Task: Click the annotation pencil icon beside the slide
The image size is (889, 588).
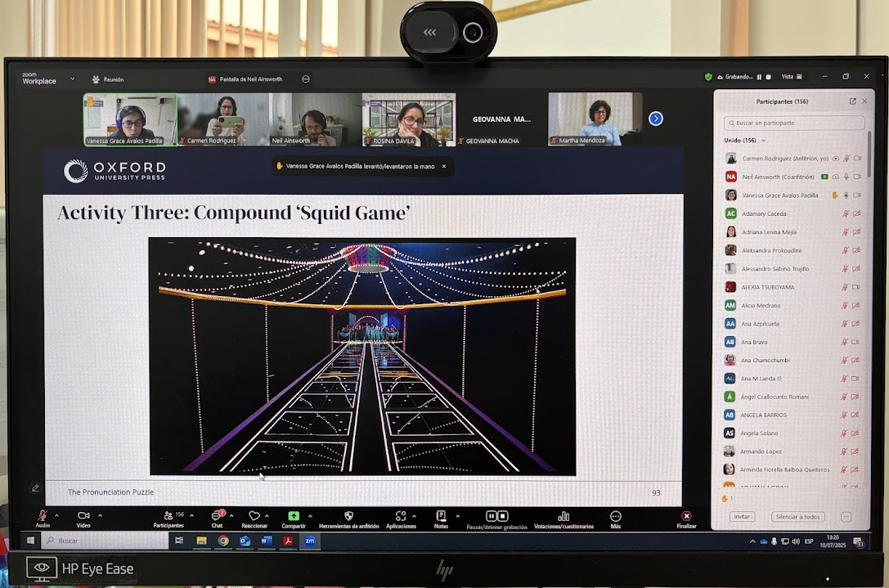Action: pos(35,487)
